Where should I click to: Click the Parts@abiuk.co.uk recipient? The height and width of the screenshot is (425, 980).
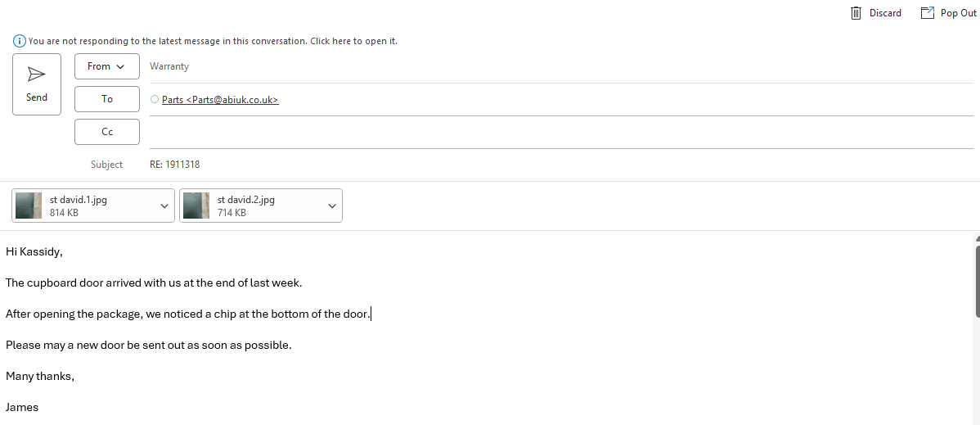tap(220, 100)
